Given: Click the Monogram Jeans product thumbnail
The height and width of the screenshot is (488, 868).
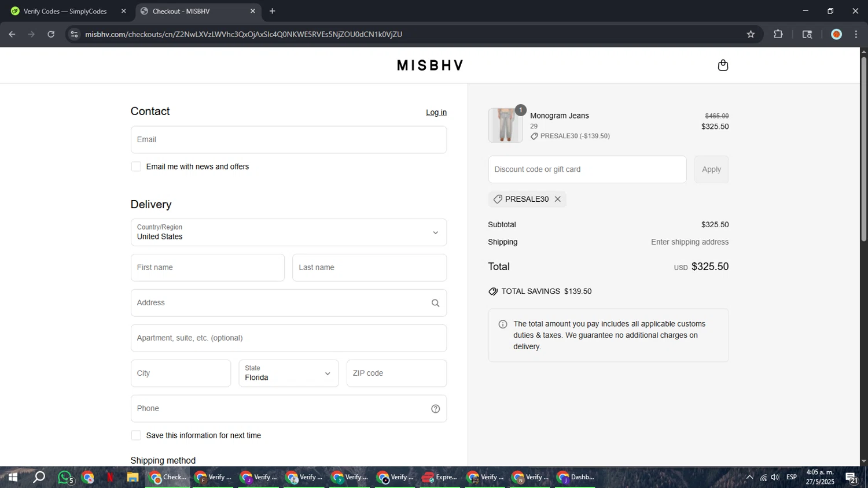Looking at the screenshot, I should point(505,125).
